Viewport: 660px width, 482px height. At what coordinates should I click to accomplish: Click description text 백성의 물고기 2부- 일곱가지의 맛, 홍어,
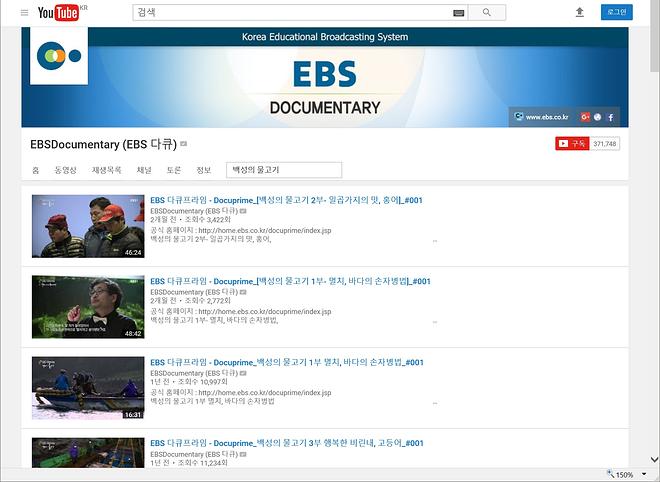tap(211, 239)
